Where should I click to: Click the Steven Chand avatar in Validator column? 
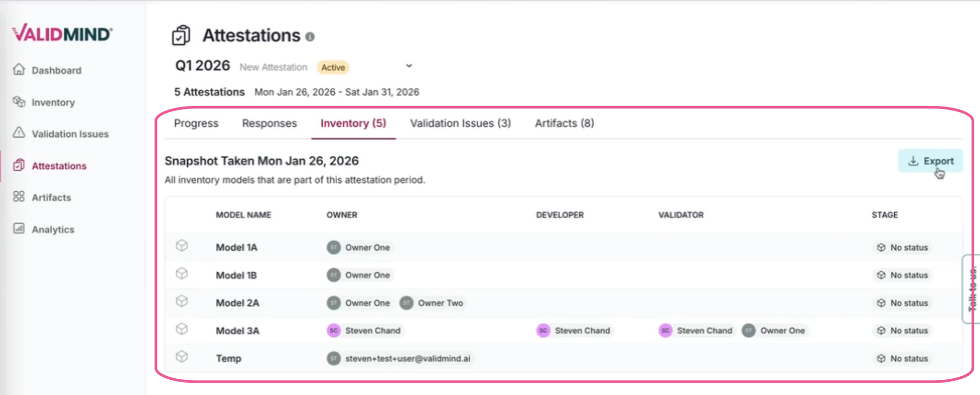665,330
